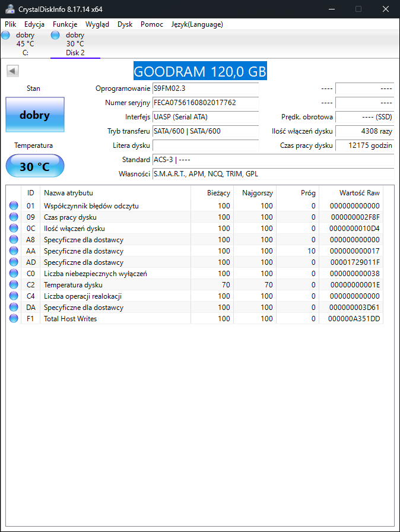400x532 pixels.
Task: Click status orb for attribute AD
Action: click(x=14, y=262)
